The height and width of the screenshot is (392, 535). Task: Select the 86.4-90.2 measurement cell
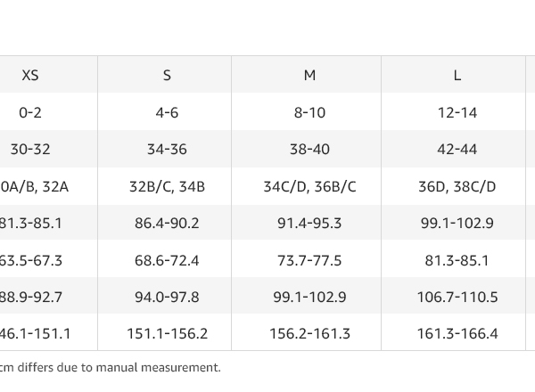click(167, 224)
